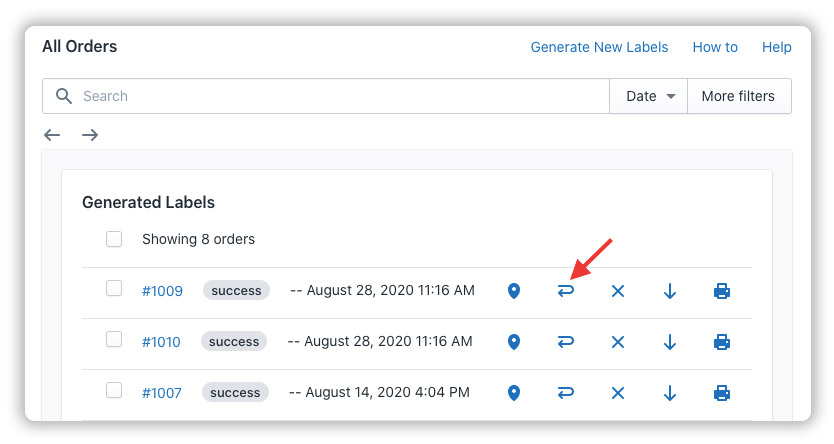Select the checkbox for order #1007
This screenshot has width=834, height=444.
(114, 391)
